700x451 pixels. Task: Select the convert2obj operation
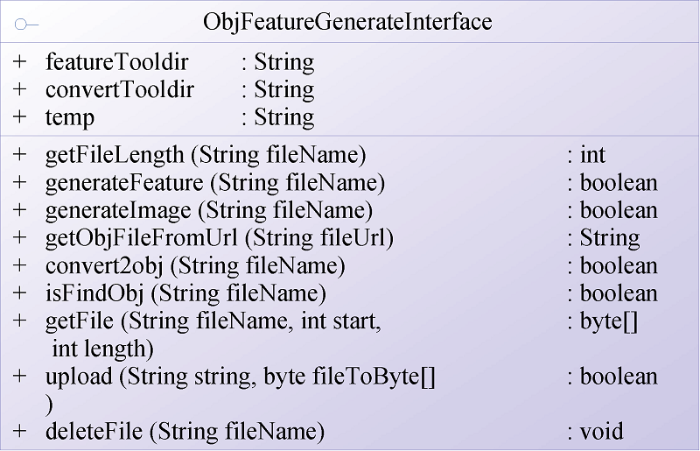[196, 266]
